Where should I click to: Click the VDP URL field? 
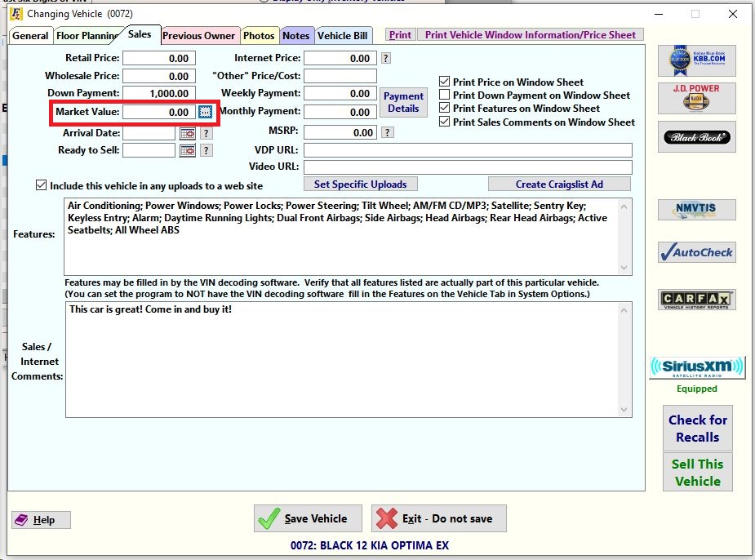click(x=468, y=150)
